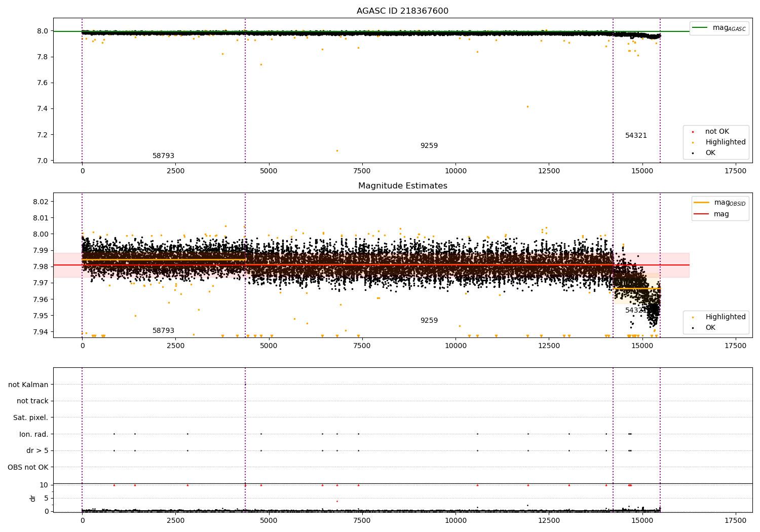Screen dimensions: 760x532
Task: Click the "7500" x tick under the bottom plot
Action: [x=362, y=520]
